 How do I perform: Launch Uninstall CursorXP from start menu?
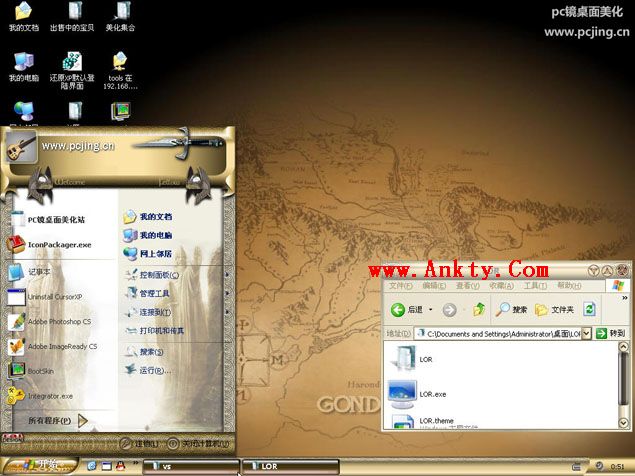pyautogui.click(x=45, y=297)
